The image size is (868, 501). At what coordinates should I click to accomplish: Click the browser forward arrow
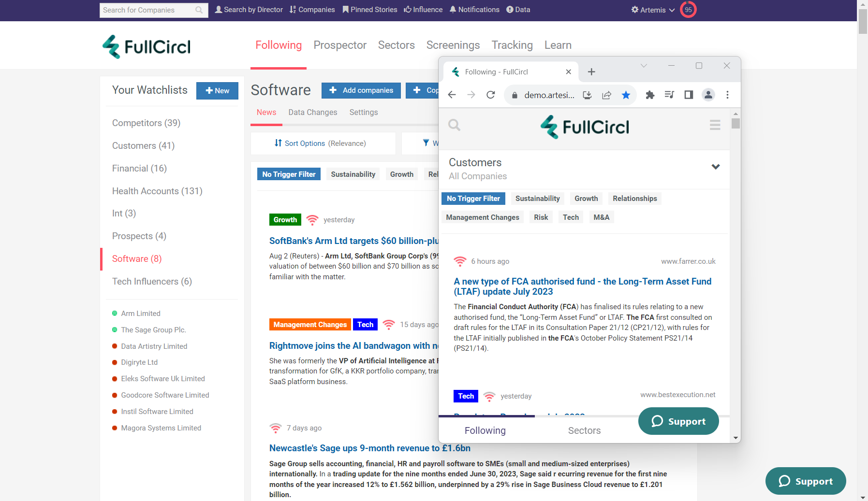coord(471,95)
